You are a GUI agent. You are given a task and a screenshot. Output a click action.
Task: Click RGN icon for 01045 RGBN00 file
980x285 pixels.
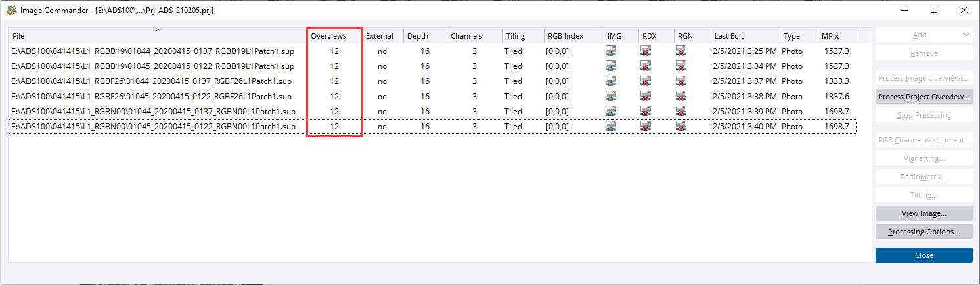682,127
